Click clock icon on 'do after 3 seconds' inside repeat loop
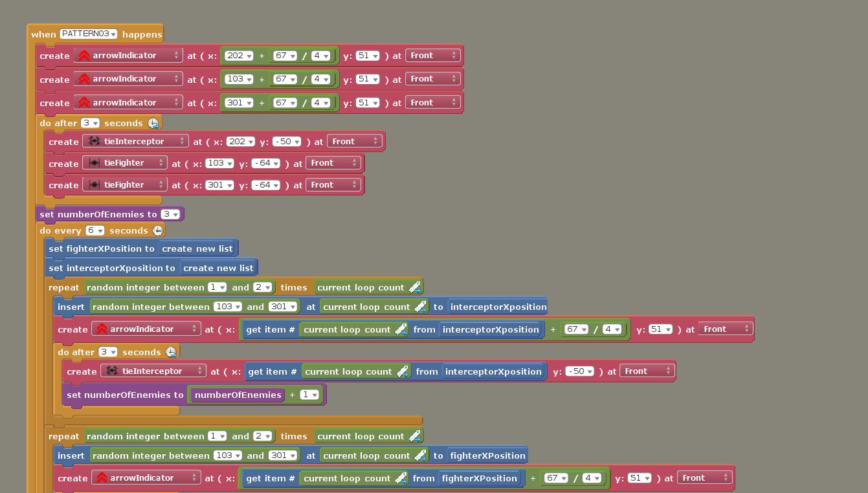 pos(171,352)
